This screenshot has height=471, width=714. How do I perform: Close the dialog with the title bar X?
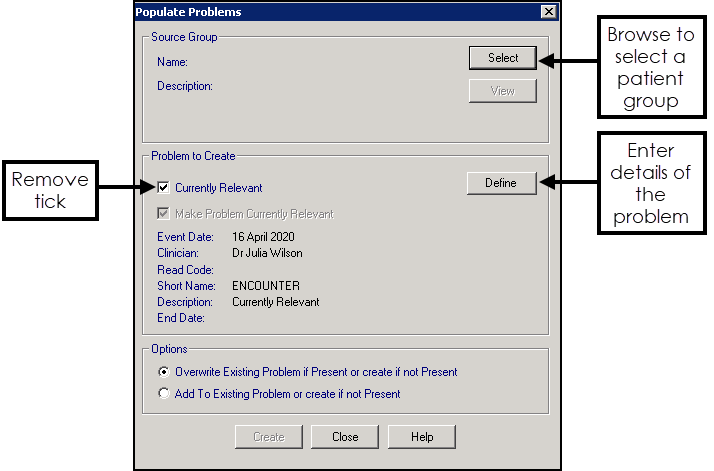pos(547,12)
